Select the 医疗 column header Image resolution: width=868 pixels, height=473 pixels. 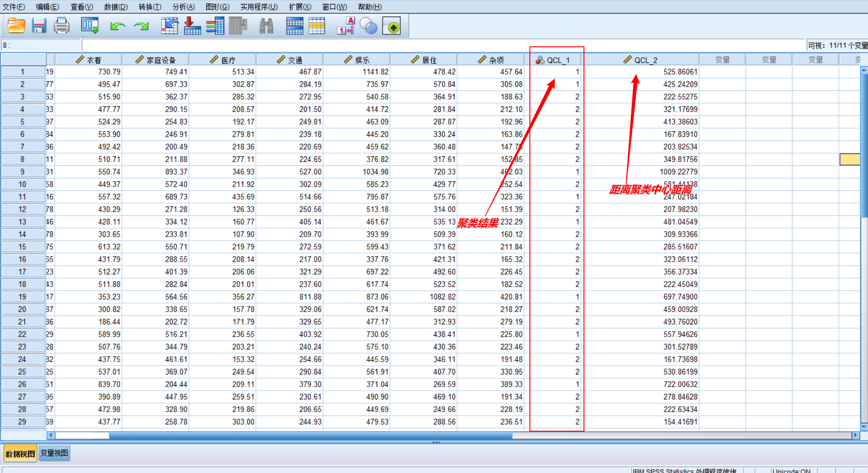(x=223, y=60)
